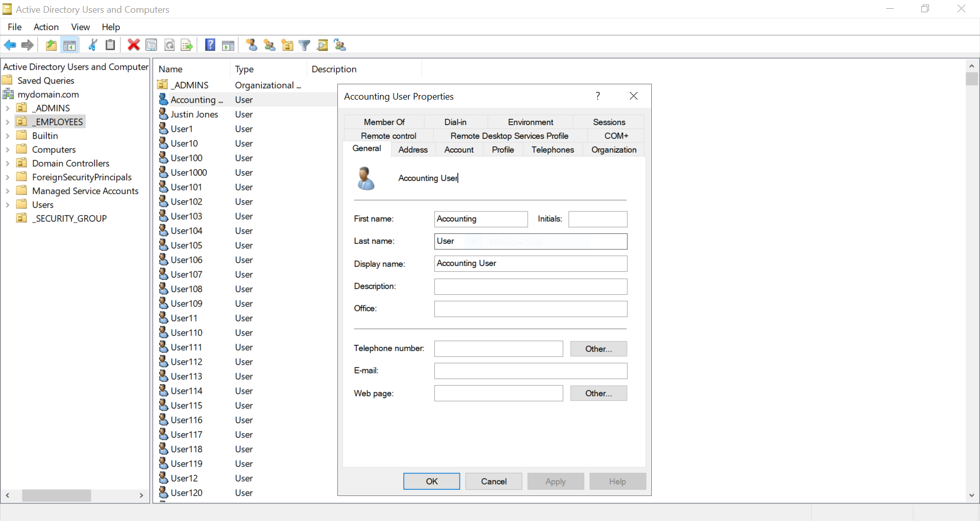The width and height of the screenshot is (980, 521).
Task: Expand the Users tree node
Action: pyautogui.click(x=8, y=205)
